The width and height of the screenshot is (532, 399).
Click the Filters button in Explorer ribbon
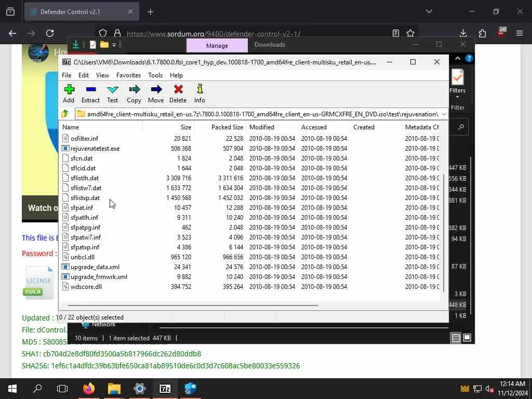[457, 84]
